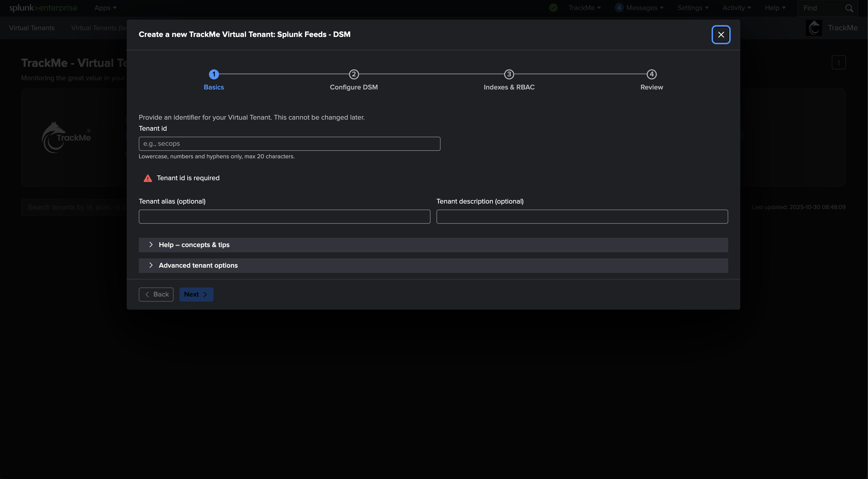Click step 3 Indexes & RBAC circle
Viewport: 868px width, 479px height.
pyautogui.click(x=509, y=74)
